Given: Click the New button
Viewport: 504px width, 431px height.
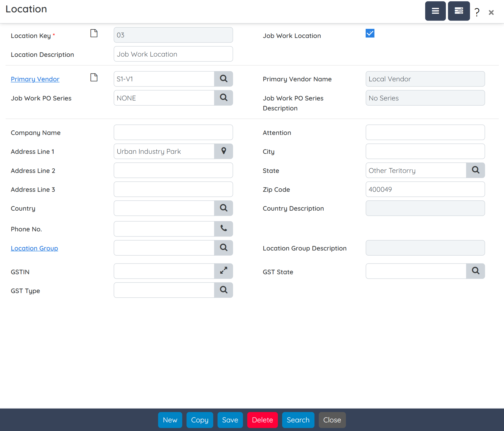Looking at the screenshot, I should pyautogui.click(x=170, y=420).
